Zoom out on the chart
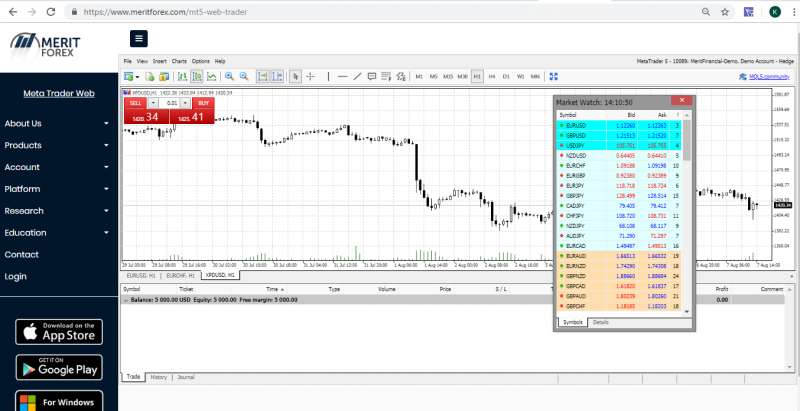Image resolution: width=800 pixels, height=411 pixels. 244,76
